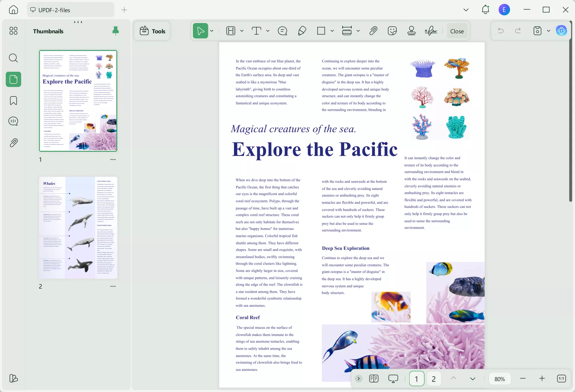Click the Close button in toolbar
This screenshot has width=575, height=392.
457,31
